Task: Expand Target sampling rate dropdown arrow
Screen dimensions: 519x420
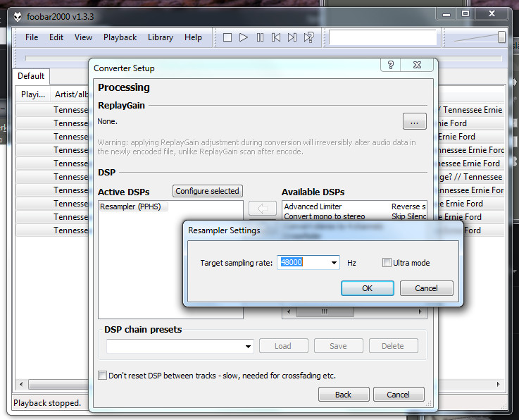Action: pos(334,263)
